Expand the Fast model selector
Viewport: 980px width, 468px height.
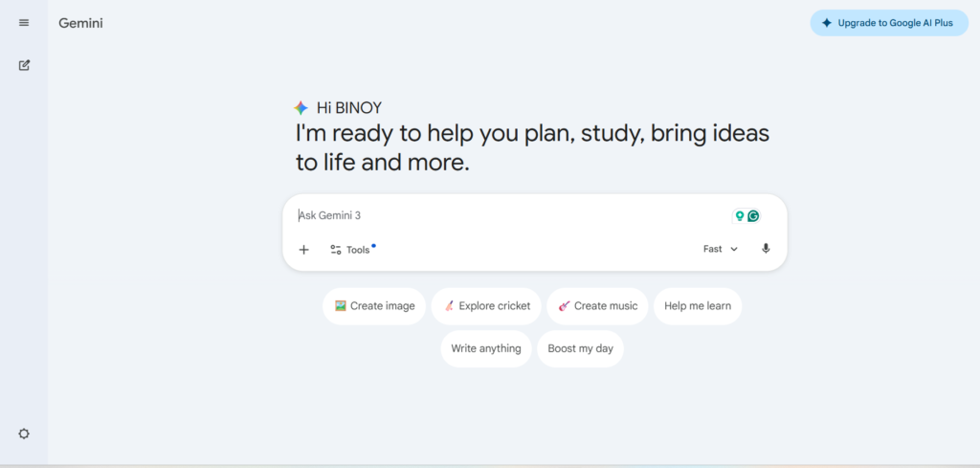(x=720, y=249)
